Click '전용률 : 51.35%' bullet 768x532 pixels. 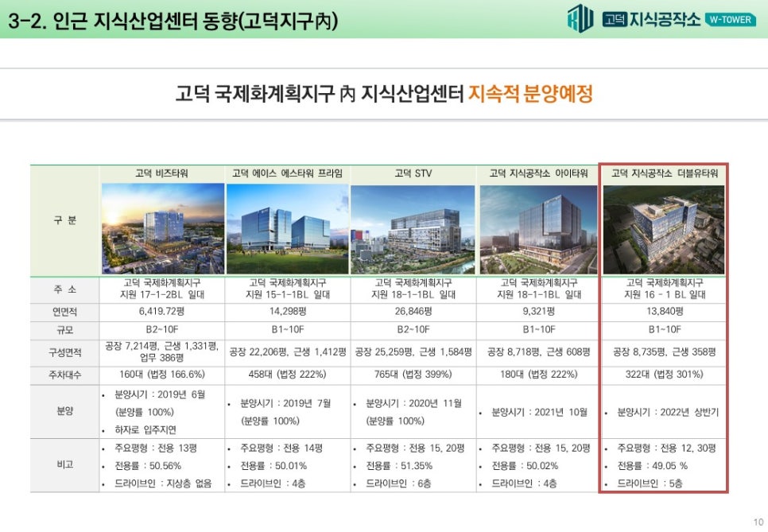point(399,466)
